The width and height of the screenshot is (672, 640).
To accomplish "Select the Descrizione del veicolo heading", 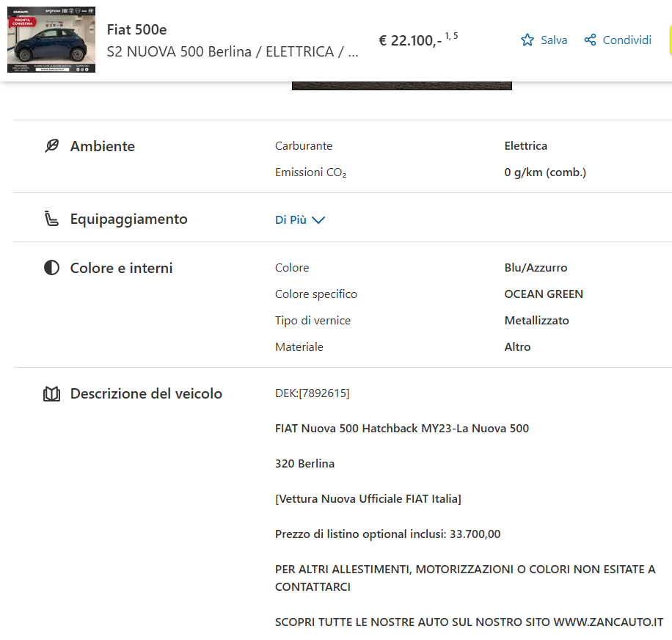I will pos(146,393).
